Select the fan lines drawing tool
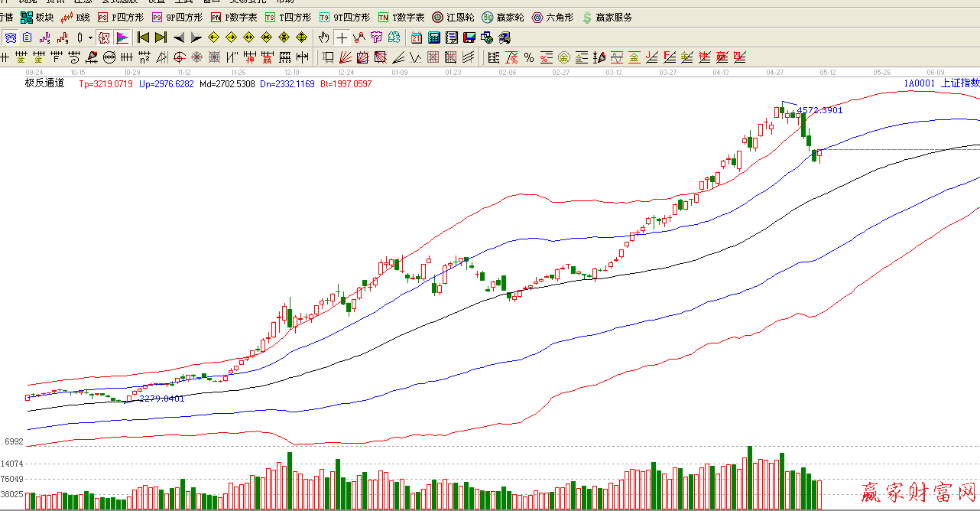Viewport: 980px width, 511px height. pyautogui.click(x=346, y=57)
